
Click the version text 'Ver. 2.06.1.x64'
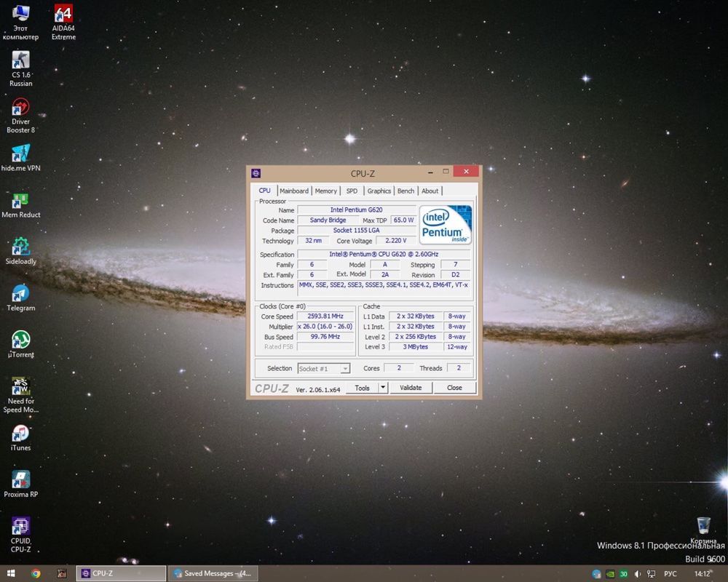[318, 389]
